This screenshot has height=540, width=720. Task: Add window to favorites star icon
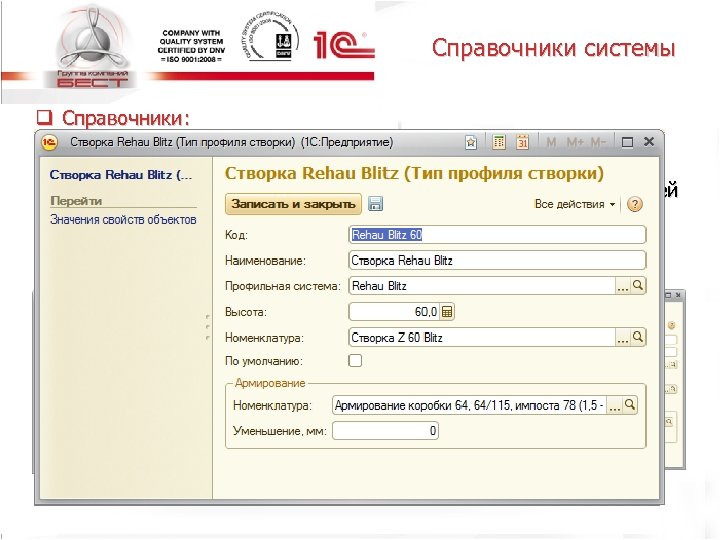(471, 143)
